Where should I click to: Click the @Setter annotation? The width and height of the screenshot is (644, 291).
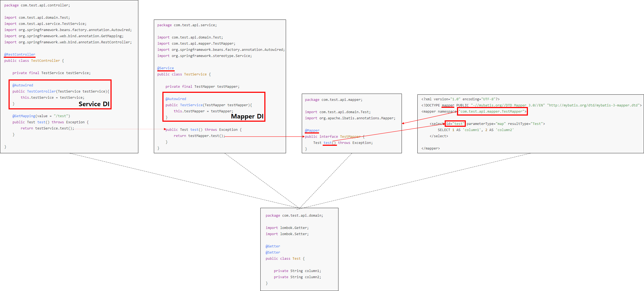[x=273, y=252]
